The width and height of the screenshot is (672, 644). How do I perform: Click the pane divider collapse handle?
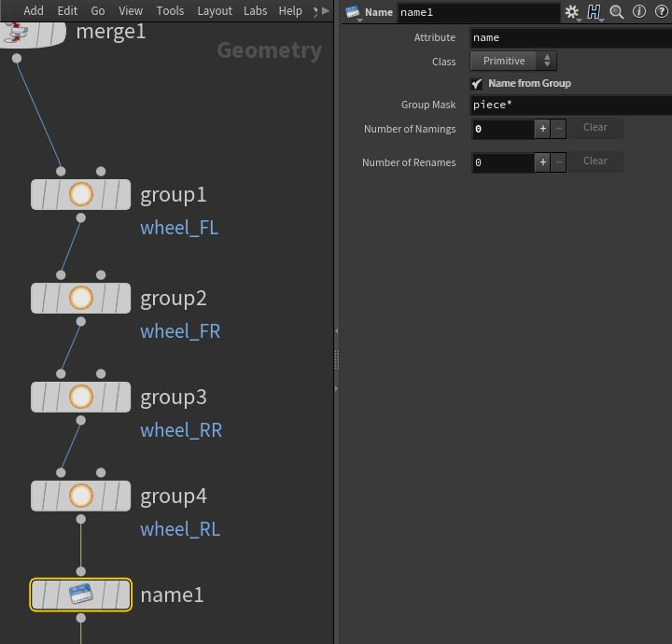(336, 360)
